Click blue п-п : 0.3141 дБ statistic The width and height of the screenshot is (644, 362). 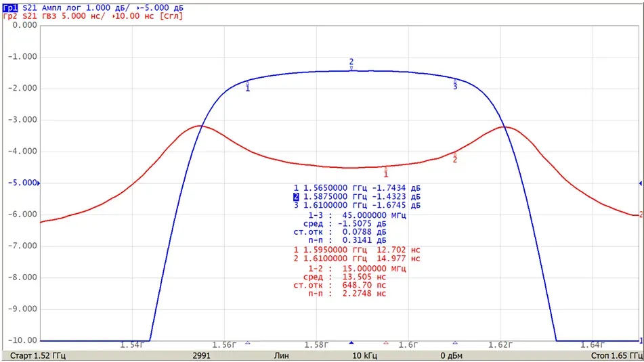347,240
